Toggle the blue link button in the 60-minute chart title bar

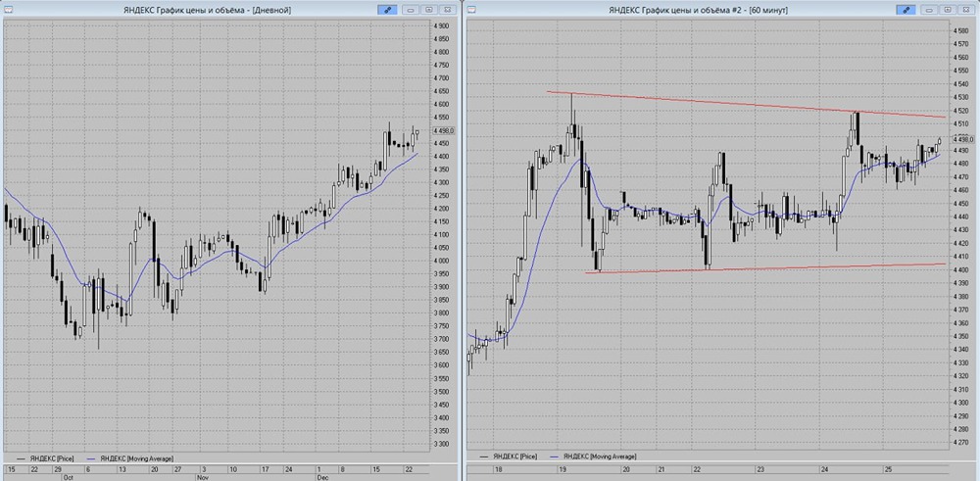pos(905,10)
